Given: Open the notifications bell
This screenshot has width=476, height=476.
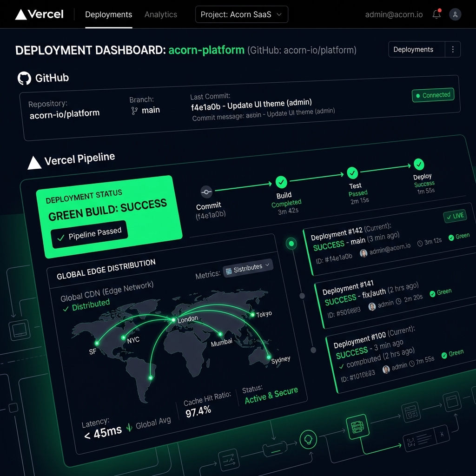Looking at the screenshot, I should coord(436,14).
